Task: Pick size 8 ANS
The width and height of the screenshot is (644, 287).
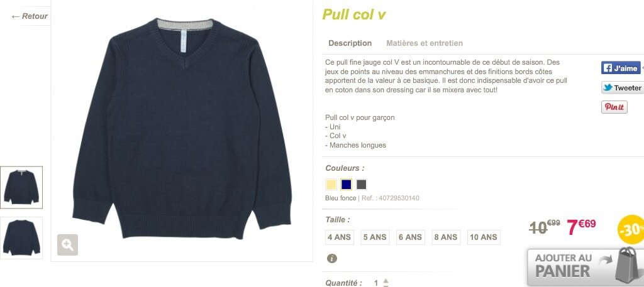Action: point(446,237)
